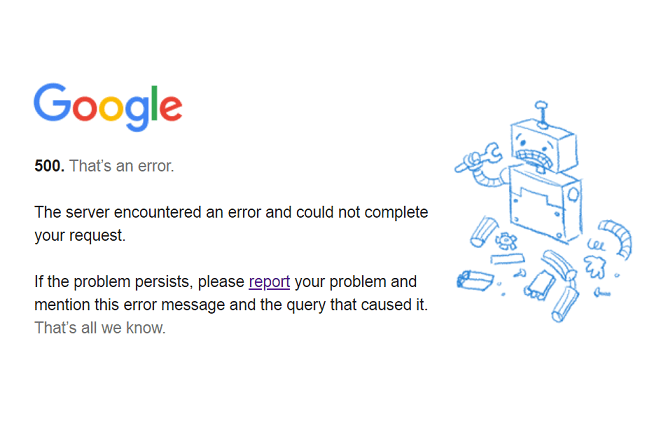
Task: Click the cylinder leg piece at the bottom
Action: coord(565,304)
